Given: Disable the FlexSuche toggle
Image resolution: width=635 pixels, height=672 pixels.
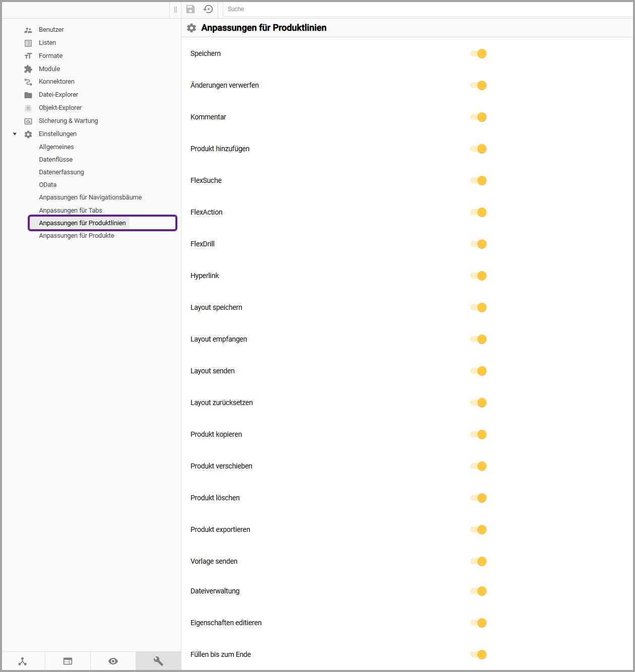Looking at the screenshot, I should click(478, 180).
